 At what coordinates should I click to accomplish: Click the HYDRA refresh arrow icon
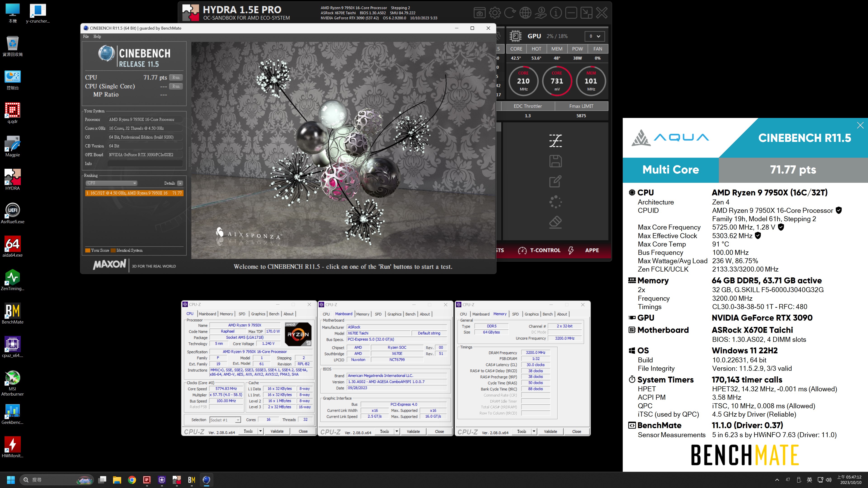pyautogui.click(x=510, y=13)
